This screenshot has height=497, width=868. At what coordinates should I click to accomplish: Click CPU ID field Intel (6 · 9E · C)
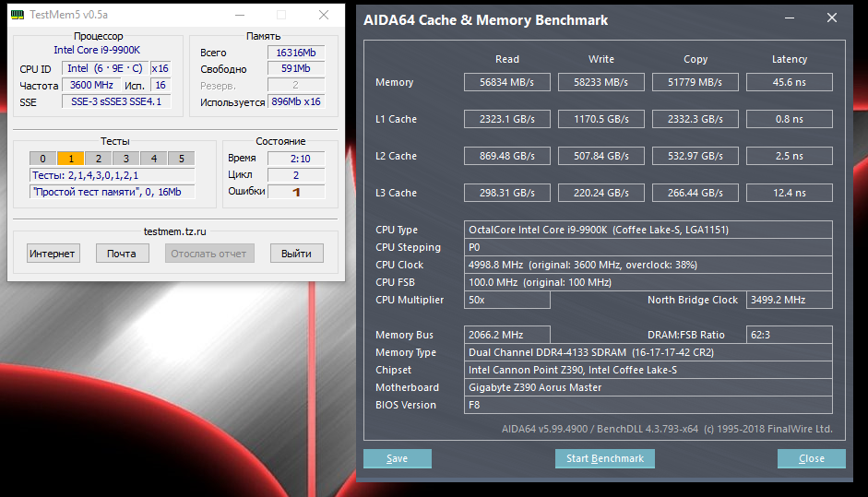104,68
